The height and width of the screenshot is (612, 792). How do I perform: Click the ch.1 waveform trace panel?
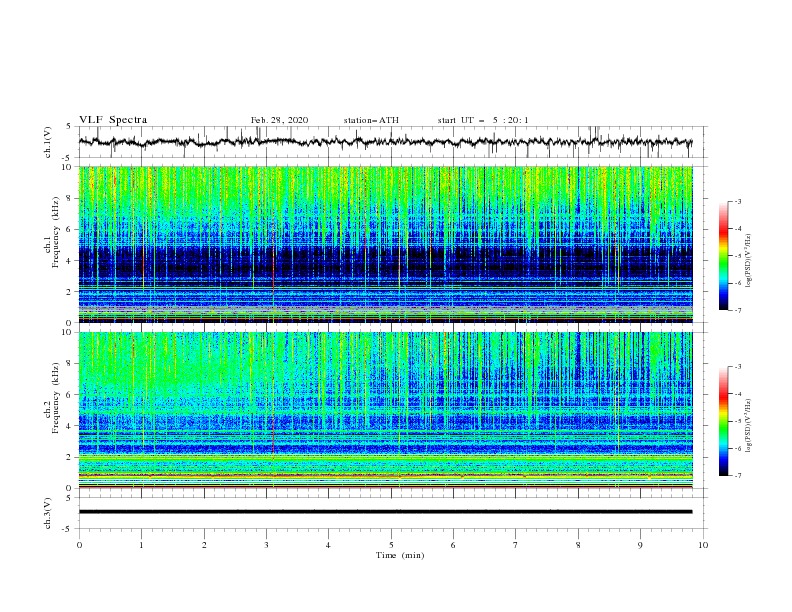(x=392, y=142)
